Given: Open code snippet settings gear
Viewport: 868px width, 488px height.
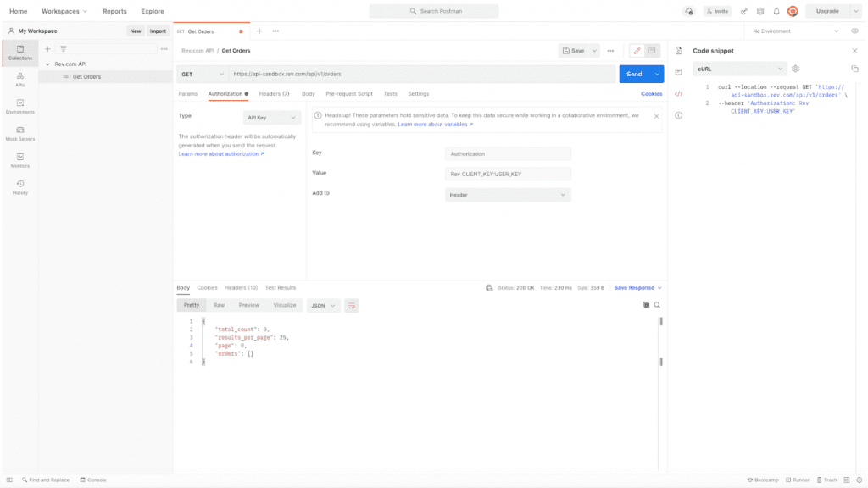Looking at the screenshot, I should pyautogui.click(x=795, y=69).
